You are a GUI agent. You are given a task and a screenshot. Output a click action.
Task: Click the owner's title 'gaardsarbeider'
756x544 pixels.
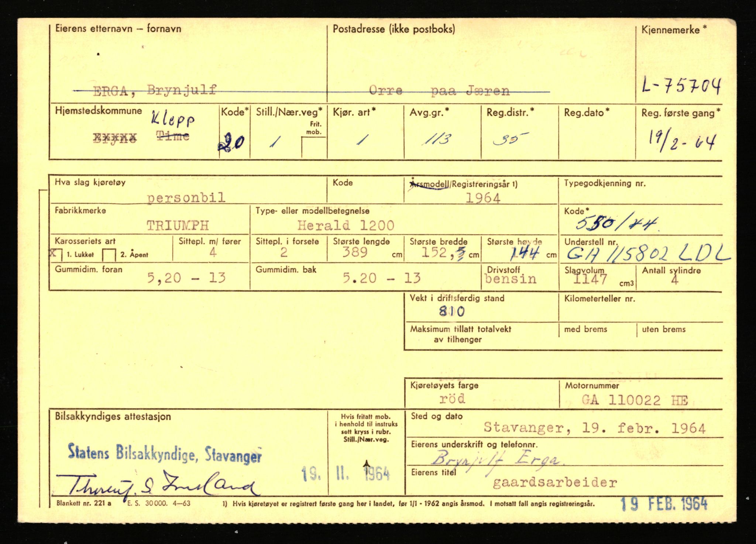(x=555, y=483)
